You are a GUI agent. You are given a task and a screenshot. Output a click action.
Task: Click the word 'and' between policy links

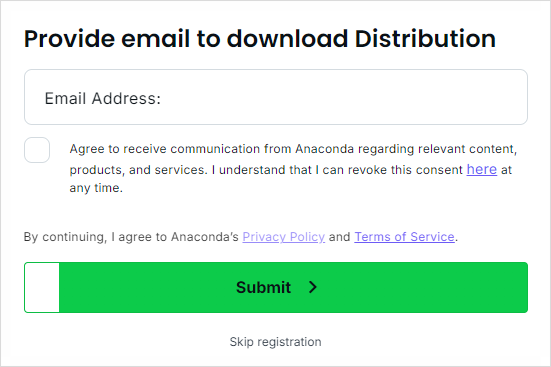point(339,237)
